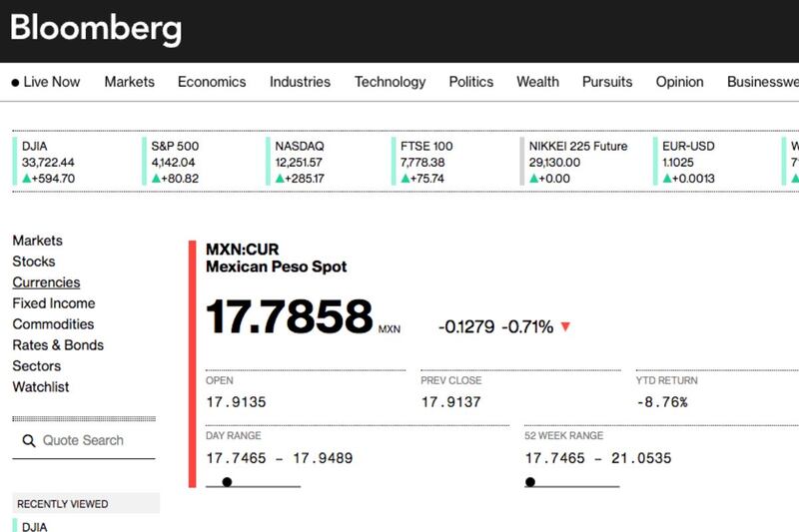Open Rates & Bonds in the sidebar
Screen dimensions: 799x532
tap(58, 345)
